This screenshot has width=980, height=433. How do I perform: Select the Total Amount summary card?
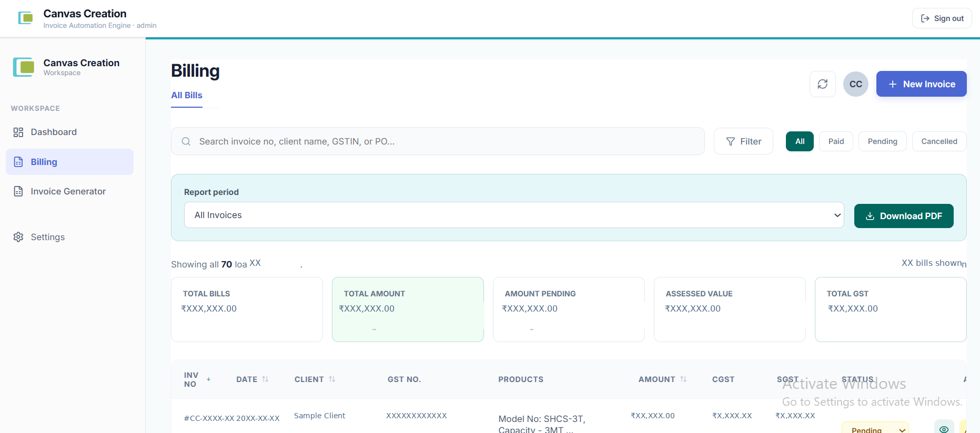point(408,310)
